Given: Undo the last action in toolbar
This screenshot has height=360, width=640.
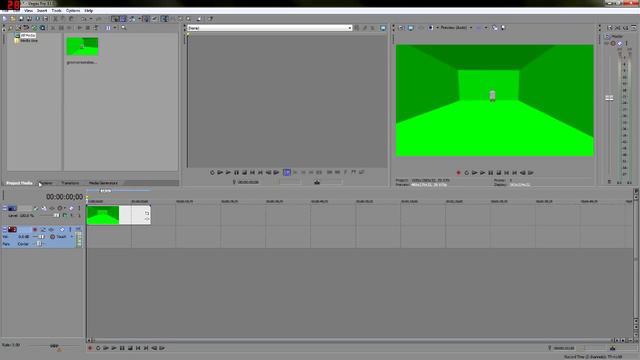Looking at the screenshot, I should (84, 19).
